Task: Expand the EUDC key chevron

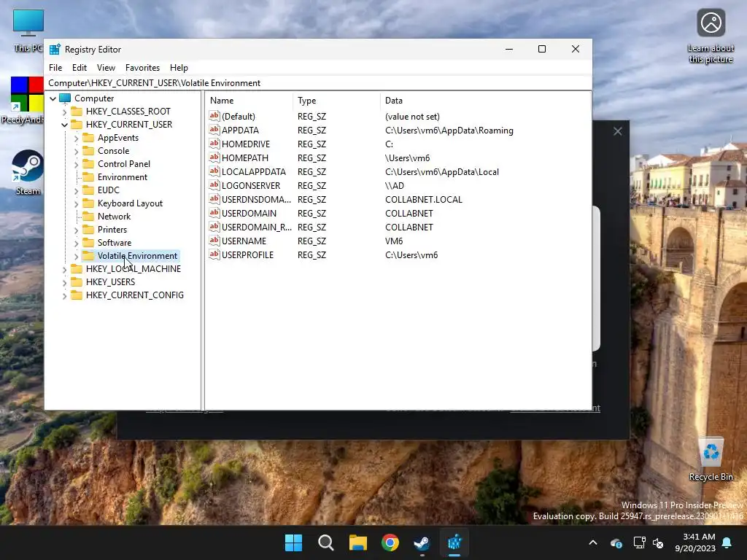Action: click(x=76, y=190)
